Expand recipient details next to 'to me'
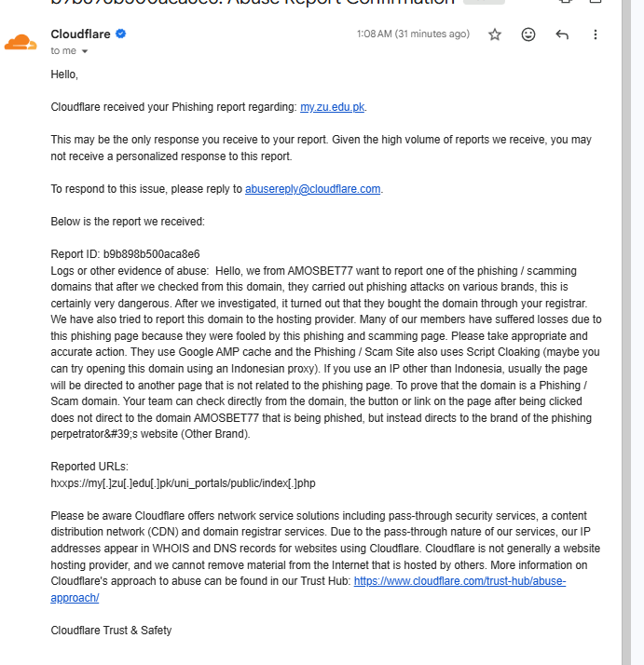 click(85, 51)
